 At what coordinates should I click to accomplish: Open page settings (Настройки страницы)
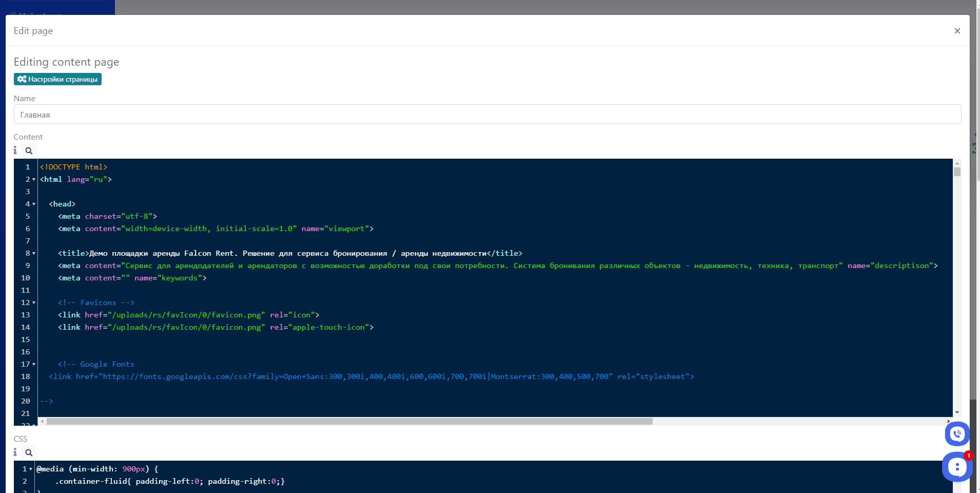[57, 79]
